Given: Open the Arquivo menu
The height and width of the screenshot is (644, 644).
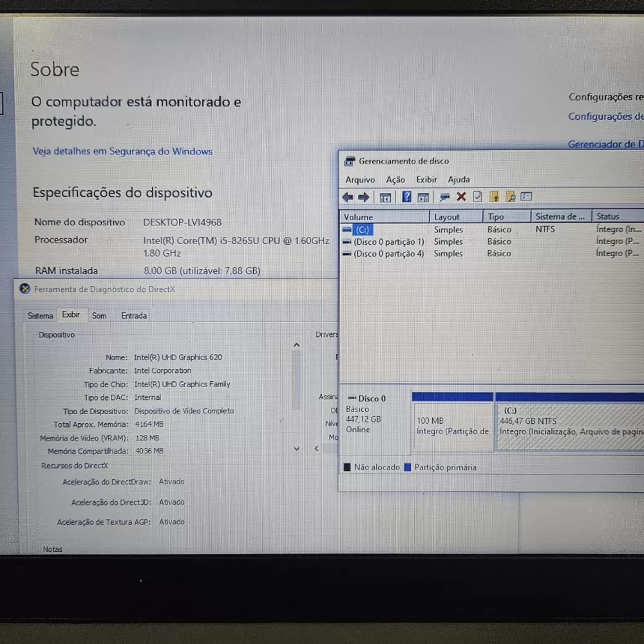Looking at the screenshot, I should 360,180.
